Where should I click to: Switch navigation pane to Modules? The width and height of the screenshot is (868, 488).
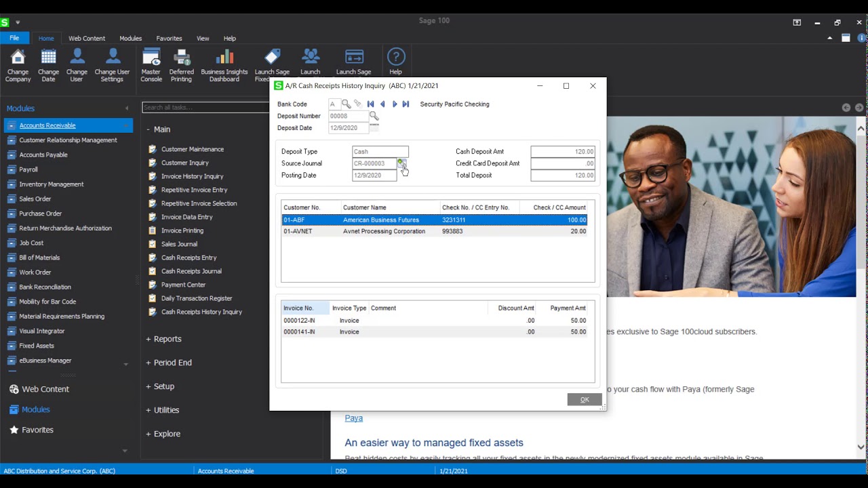coord(30,409)
